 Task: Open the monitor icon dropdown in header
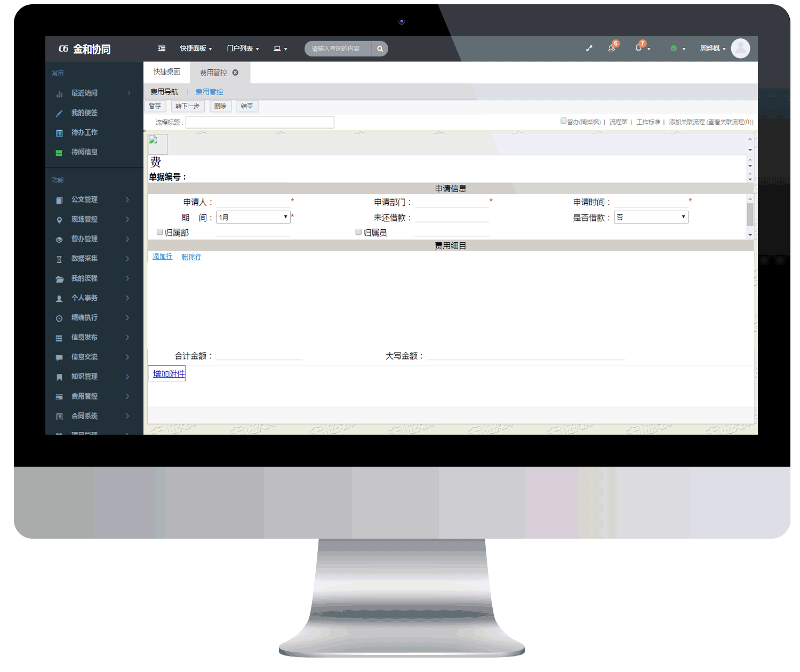click(x=281, y=49)
